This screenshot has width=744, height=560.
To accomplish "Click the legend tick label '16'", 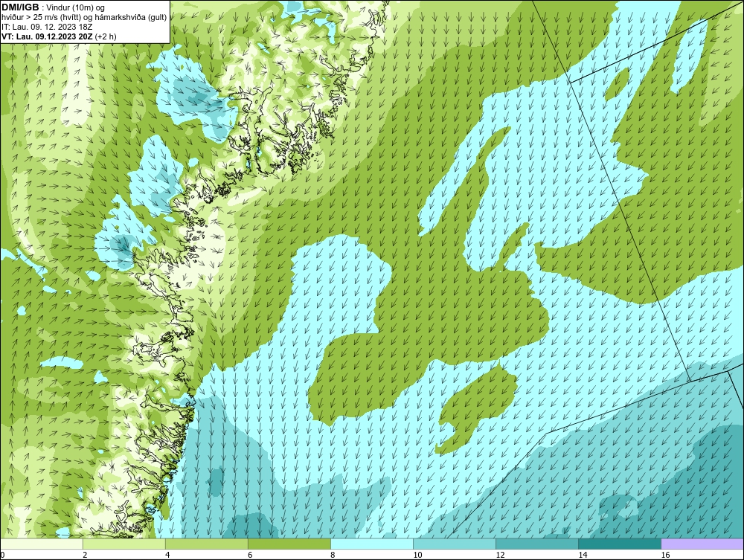I will 665,555.
